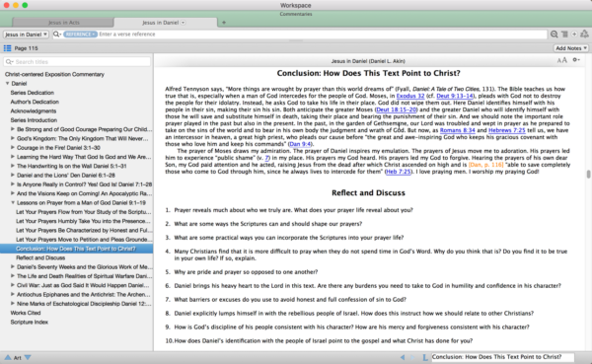
Task: Expand Daniel and the Lions' Den section
Action: 13,175
